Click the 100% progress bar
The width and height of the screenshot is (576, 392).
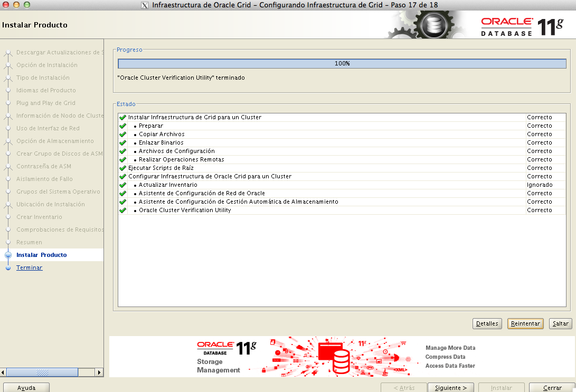pyautogui.click(x=342, y=64)
